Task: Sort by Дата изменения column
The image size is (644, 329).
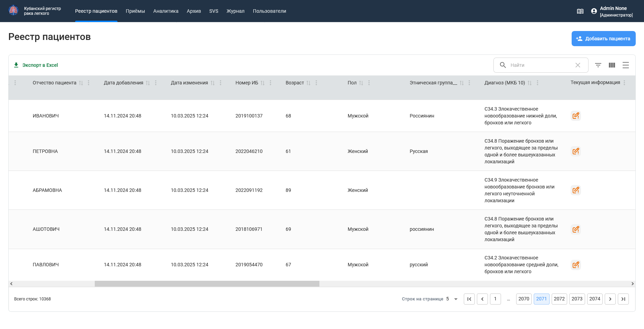Action: pos(213,83)
